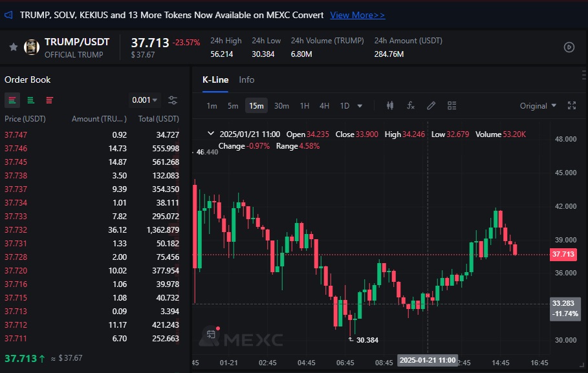The height and width of the screenshot is (373, 588).
Task: Open the Original chart mode dropdown
Action: pos(538,106)
